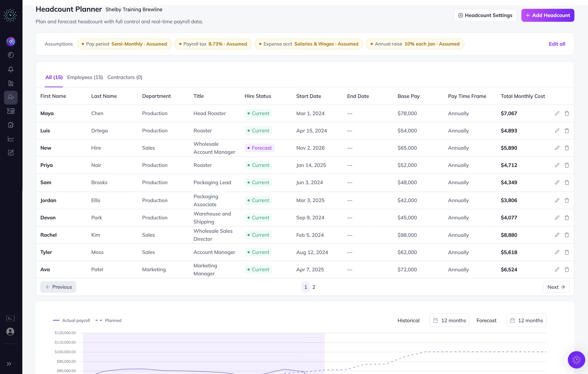Image resolution: width=588 pixels, height=374 pixels.
Task: Click the app logo in the sidebar
Action: [10, 15]
